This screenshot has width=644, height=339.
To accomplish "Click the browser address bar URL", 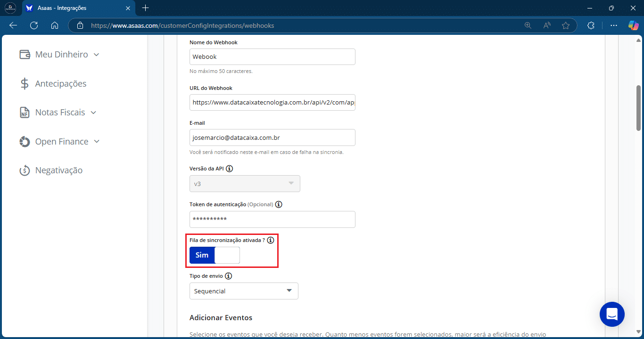I will [182, 25].
